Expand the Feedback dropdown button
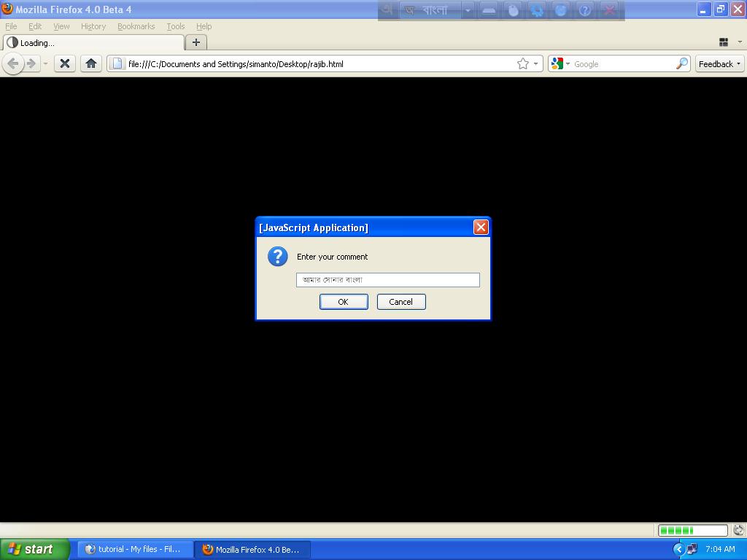The width and height of the screenshot is (747, 560). (x=719, y=63)
